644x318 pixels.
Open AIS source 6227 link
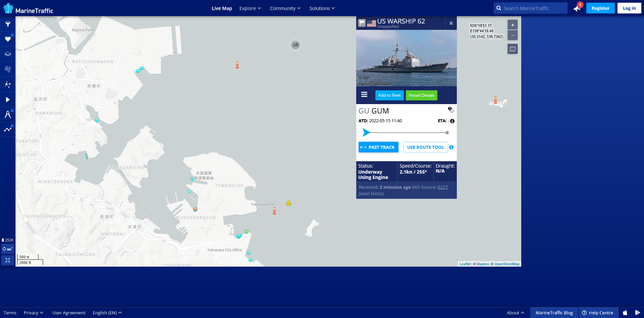point(443,187)
